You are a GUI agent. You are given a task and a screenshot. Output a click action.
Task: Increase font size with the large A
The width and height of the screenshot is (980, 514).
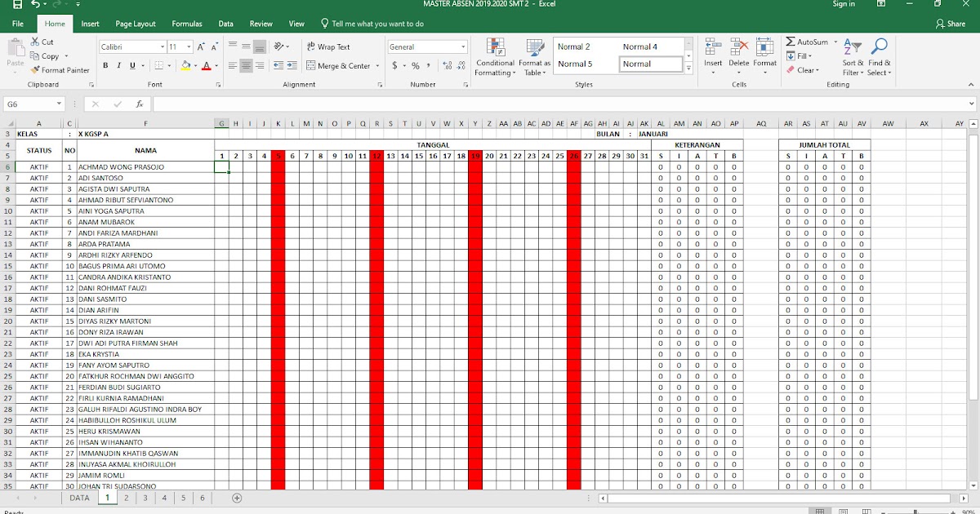pyautogui.click(x=201, y=47)
